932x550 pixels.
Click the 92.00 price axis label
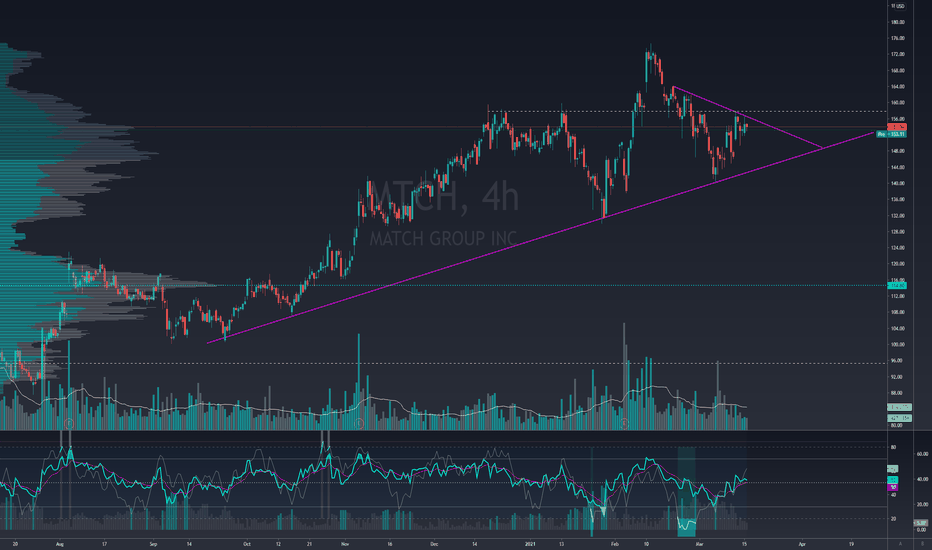tap(898, 376)
